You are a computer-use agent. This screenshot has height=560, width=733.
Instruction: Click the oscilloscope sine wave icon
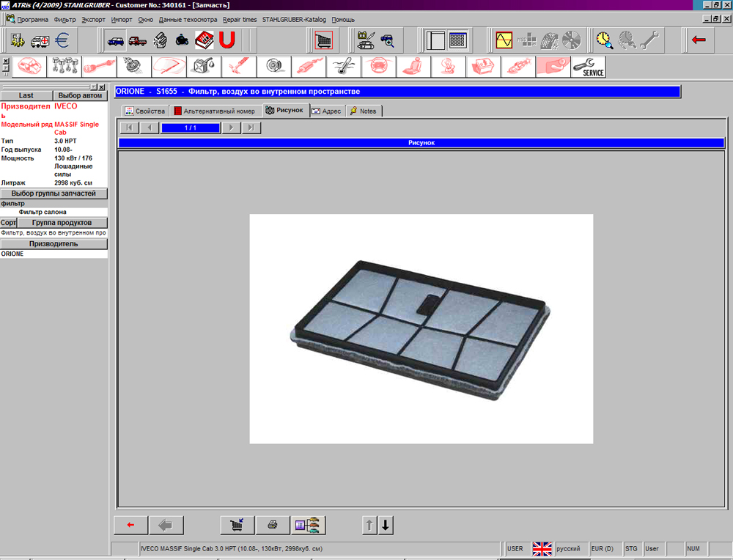point(504,40)
